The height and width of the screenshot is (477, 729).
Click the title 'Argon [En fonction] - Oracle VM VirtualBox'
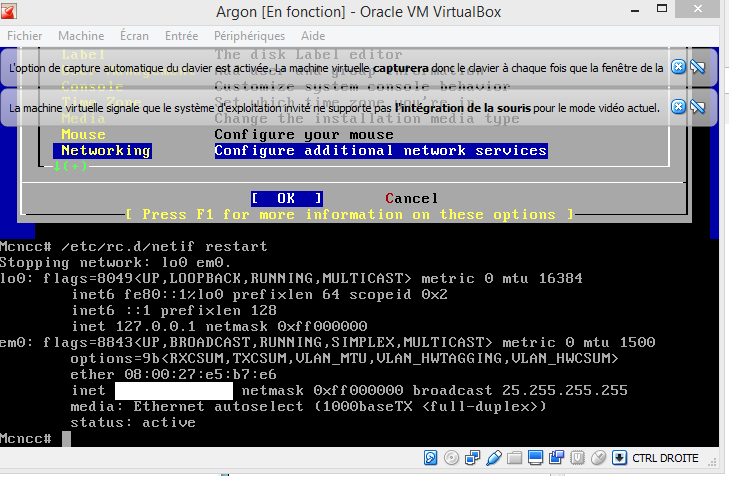tap(358, 12)
